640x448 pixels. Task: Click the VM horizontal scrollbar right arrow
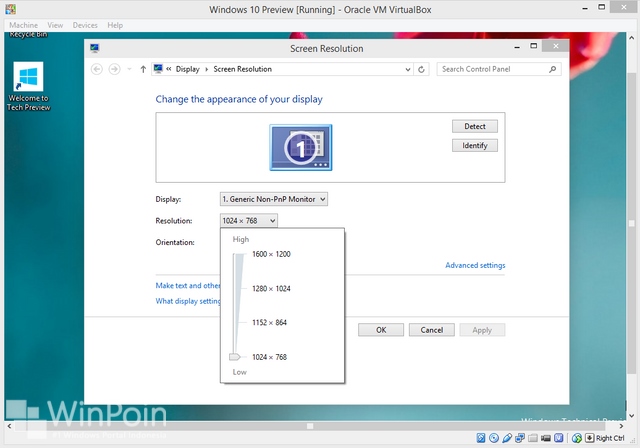click(621, 426)
